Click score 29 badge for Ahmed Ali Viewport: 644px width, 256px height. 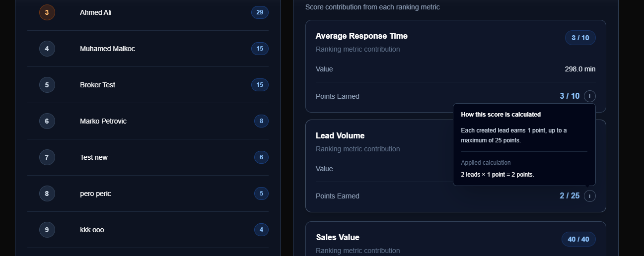tap(260, 12)
